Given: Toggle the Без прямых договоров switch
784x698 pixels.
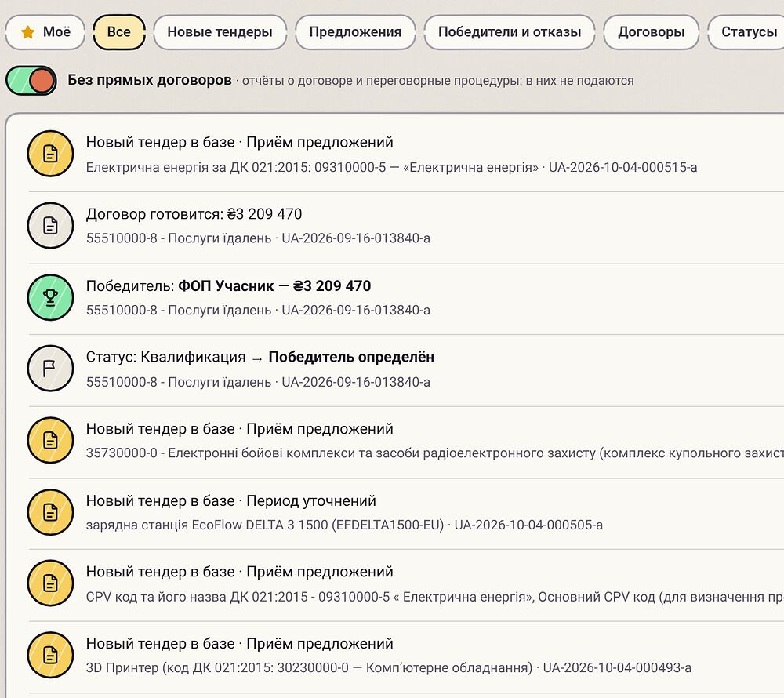Looking at the screenshot, I should click(31, 80).
